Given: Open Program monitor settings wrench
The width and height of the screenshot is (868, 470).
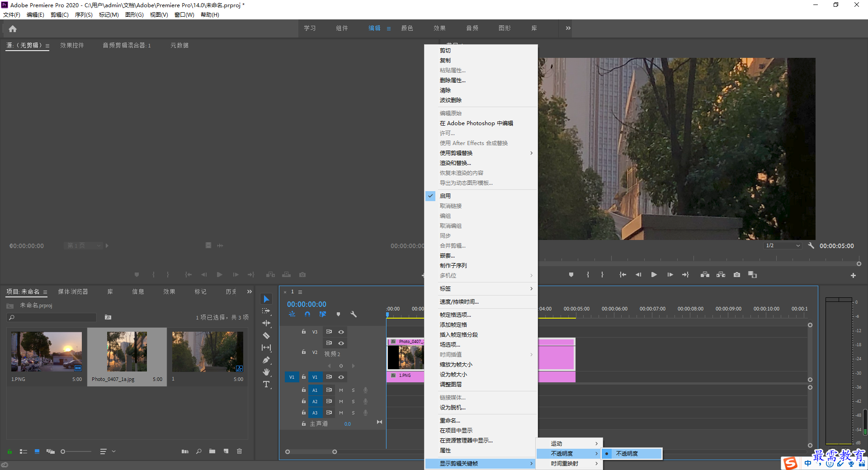Looking at the screenshot, I should 811,246.
